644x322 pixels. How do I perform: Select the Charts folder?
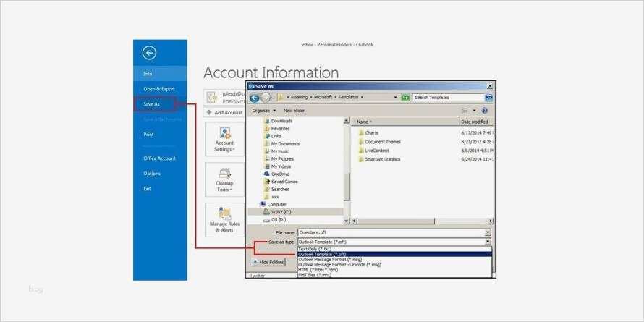(372, 133)
